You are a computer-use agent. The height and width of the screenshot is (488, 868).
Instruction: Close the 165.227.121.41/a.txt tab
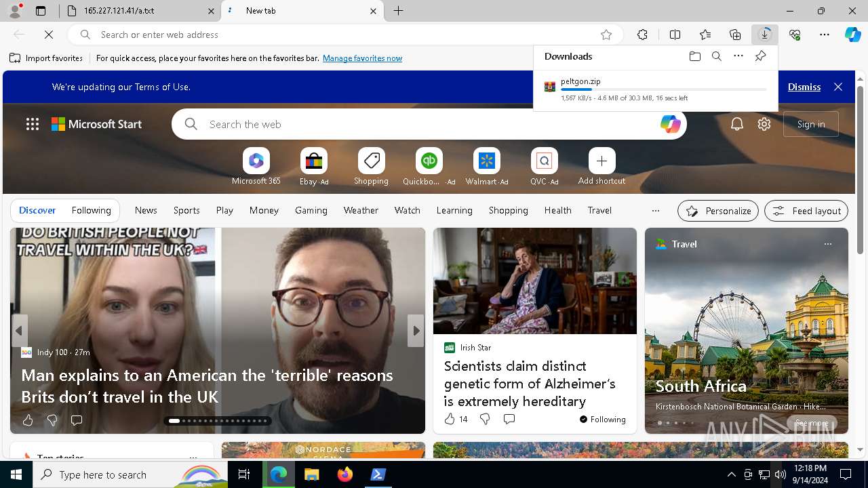[210, 11]
